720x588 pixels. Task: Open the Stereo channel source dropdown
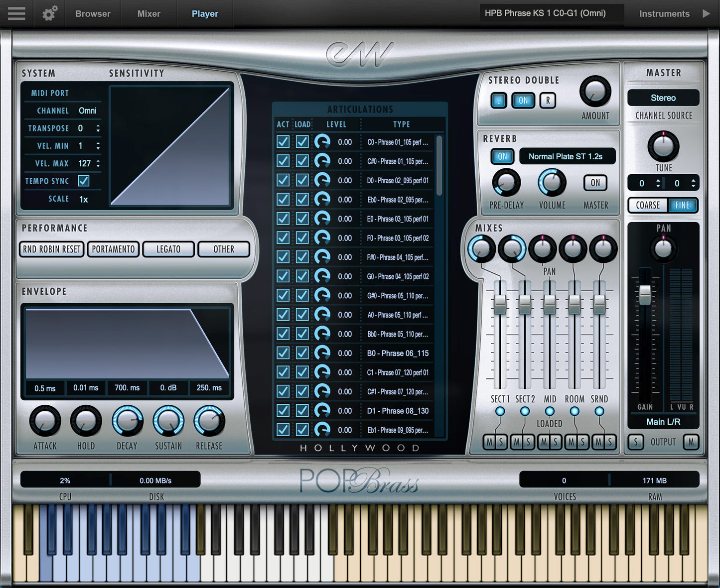click(x=663, y=98)
